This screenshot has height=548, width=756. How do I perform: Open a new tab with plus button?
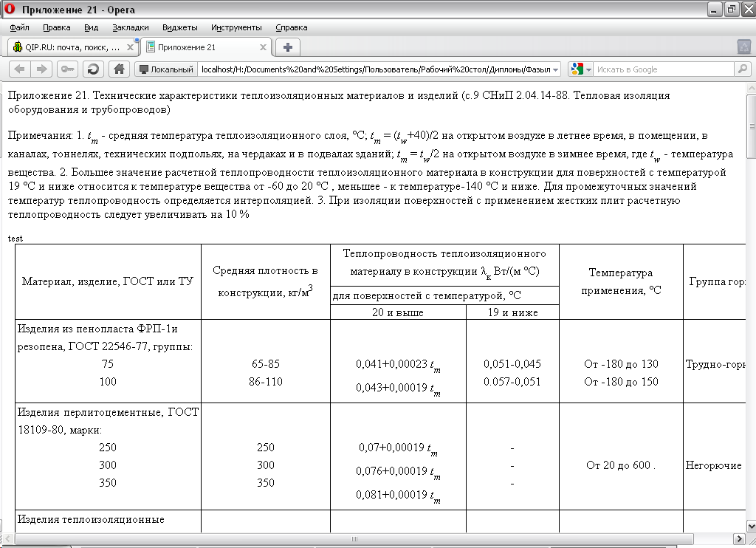click(287, 47)
